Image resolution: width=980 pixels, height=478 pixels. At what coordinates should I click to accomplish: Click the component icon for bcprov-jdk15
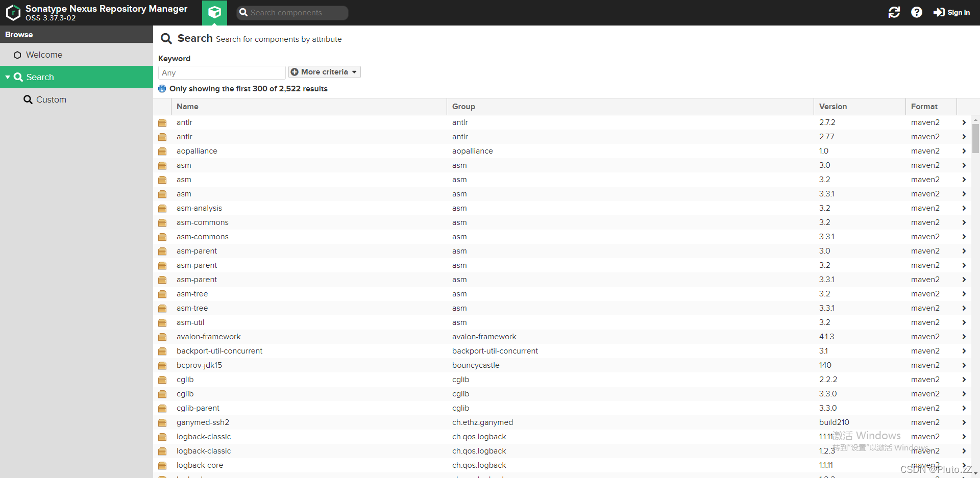click(162, 366)
